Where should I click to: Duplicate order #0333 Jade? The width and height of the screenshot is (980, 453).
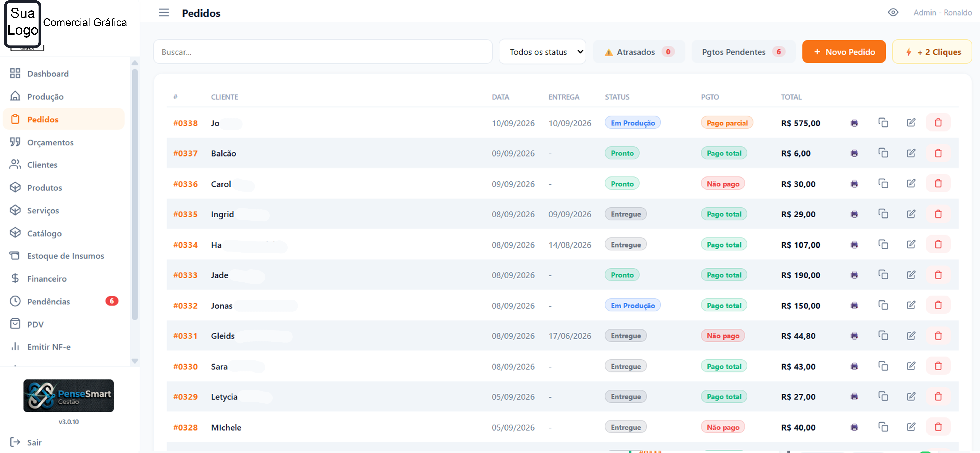[x=883, y=275]
